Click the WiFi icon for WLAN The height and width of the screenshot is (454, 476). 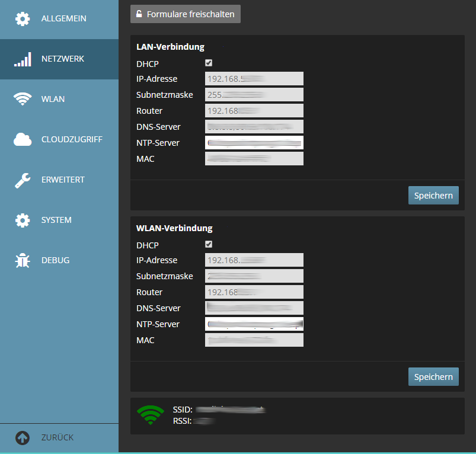[23, 99]
